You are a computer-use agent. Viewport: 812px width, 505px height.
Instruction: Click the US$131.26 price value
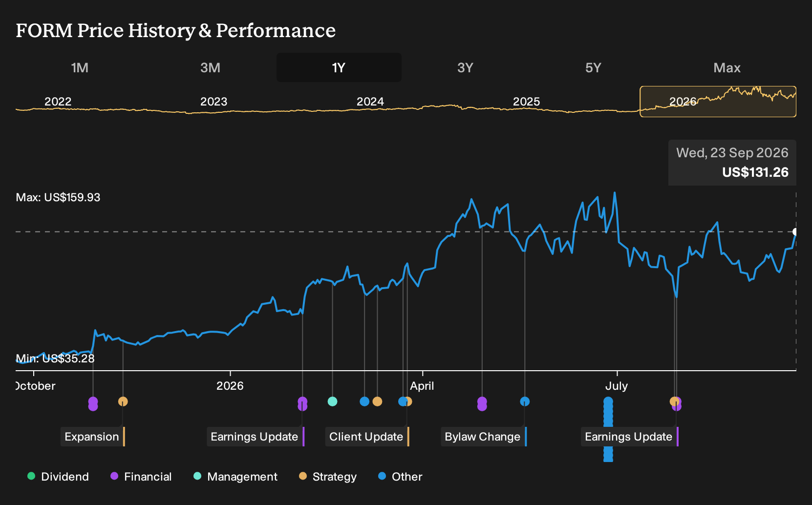point(755,172)
